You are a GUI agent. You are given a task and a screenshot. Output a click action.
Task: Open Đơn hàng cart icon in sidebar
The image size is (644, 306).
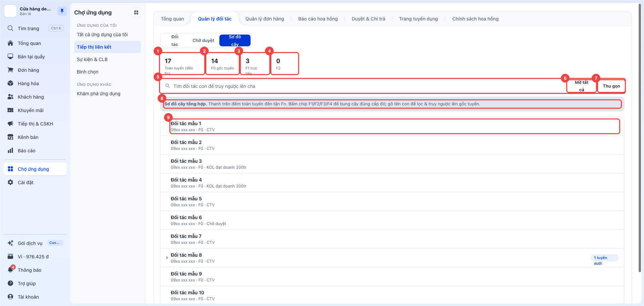[10, 70]
